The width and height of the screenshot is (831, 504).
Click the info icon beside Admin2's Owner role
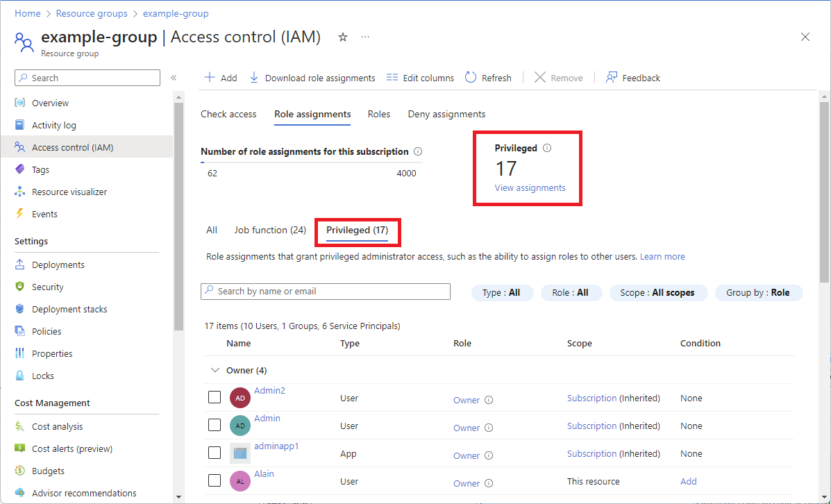[x=489, y=400]
